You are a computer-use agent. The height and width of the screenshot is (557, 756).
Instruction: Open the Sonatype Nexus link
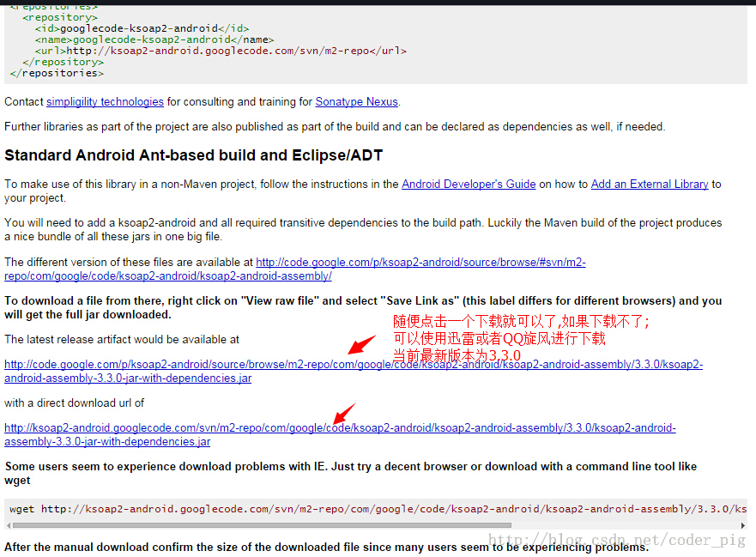tap(356, 102)
